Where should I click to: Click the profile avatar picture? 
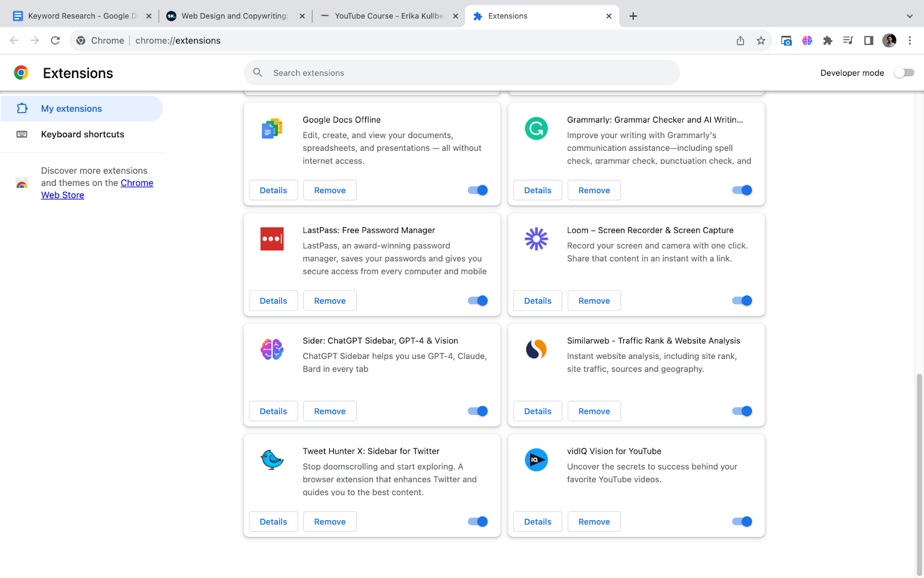(x=889, y=40)
